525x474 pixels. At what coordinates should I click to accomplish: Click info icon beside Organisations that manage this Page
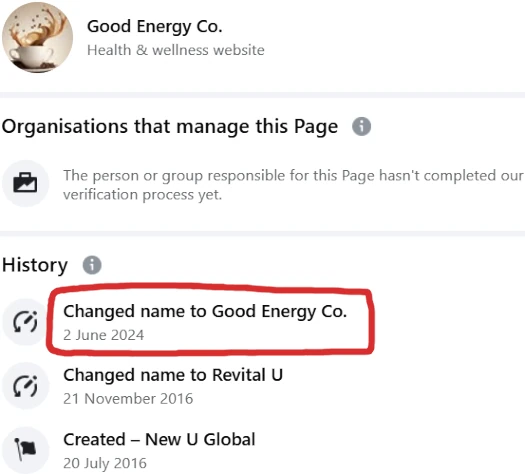361,126
